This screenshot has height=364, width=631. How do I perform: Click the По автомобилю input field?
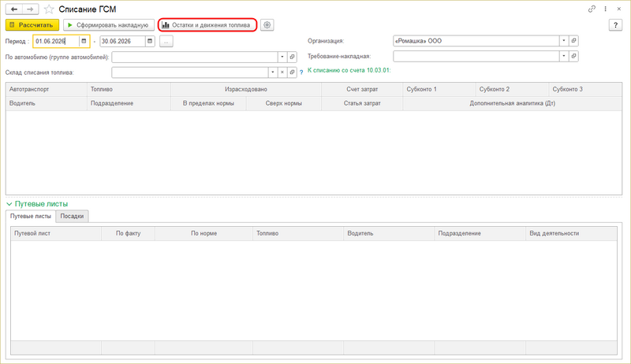click(x=194, y=57)
